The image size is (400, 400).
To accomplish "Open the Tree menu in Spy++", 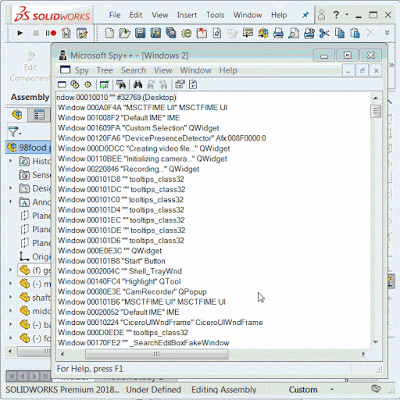I will pyautogui.click(x=105, y=70).
